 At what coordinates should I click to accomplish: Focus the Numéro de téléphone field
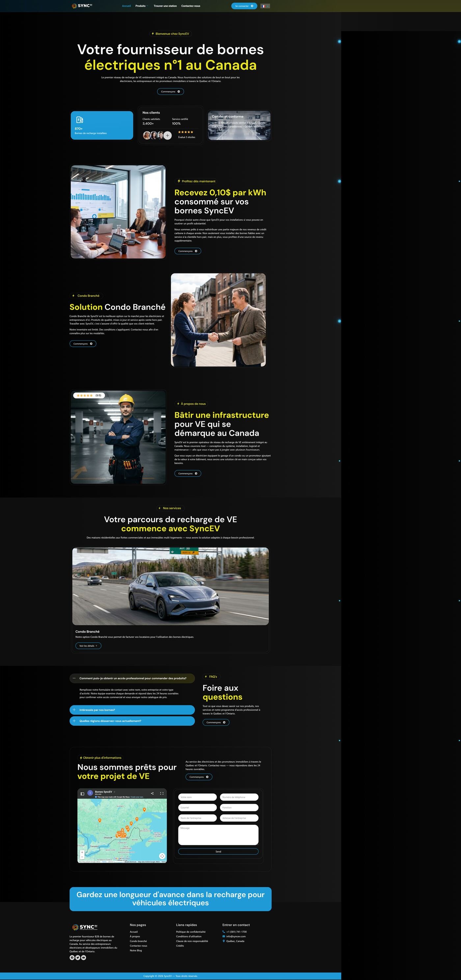pos(239,797)
